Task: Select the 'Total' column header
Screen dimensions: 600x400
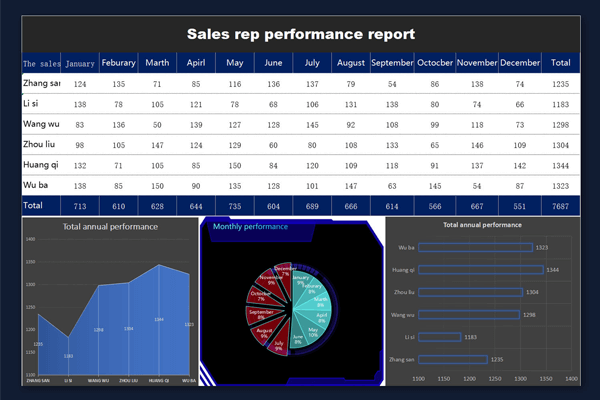Action: point(561,63)
